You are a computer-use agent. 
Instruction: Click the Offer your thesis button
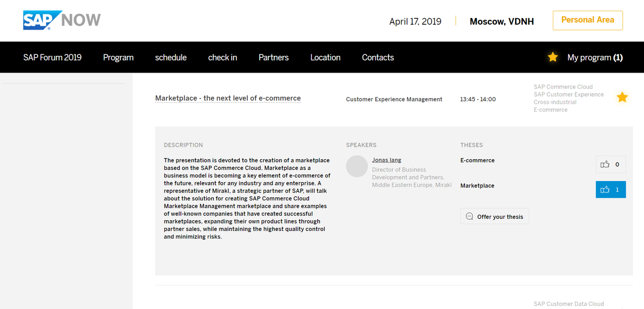pos(495,217)
